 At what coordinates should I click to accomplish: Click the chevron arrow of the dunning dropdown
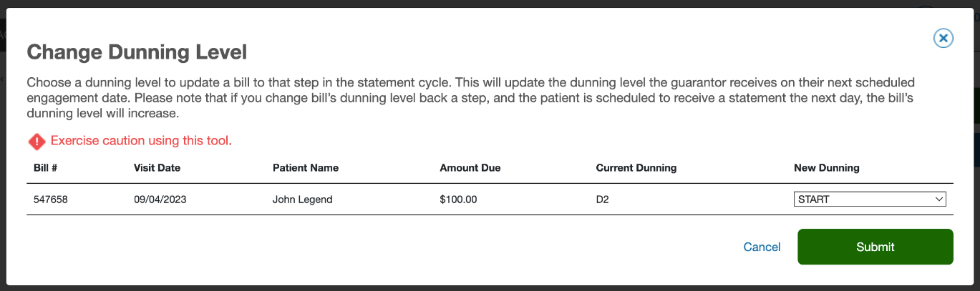click(938, 199)
